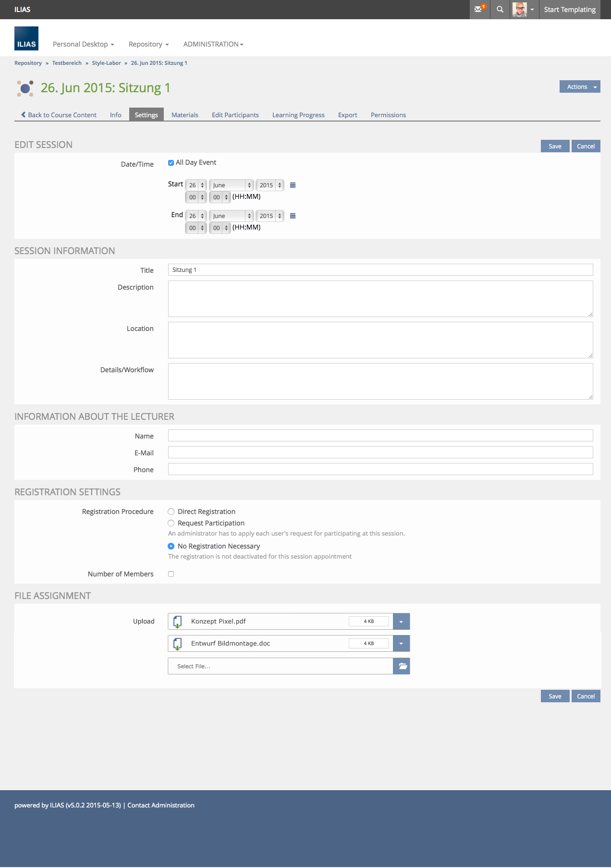Expand options for Entwurf Bildmontage.doc
This screenshot has height=868, width=611.
point(401,644)
